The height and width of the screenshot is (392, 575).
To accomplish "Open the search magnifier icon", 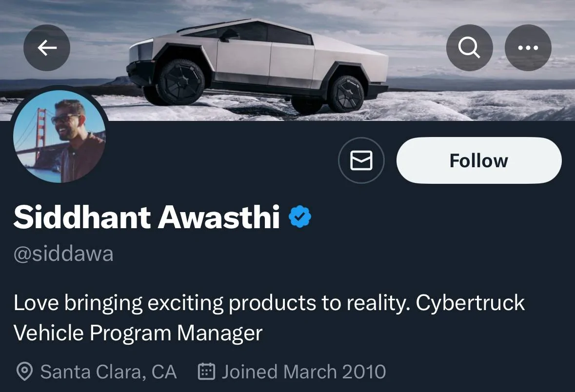I will 469,48.
